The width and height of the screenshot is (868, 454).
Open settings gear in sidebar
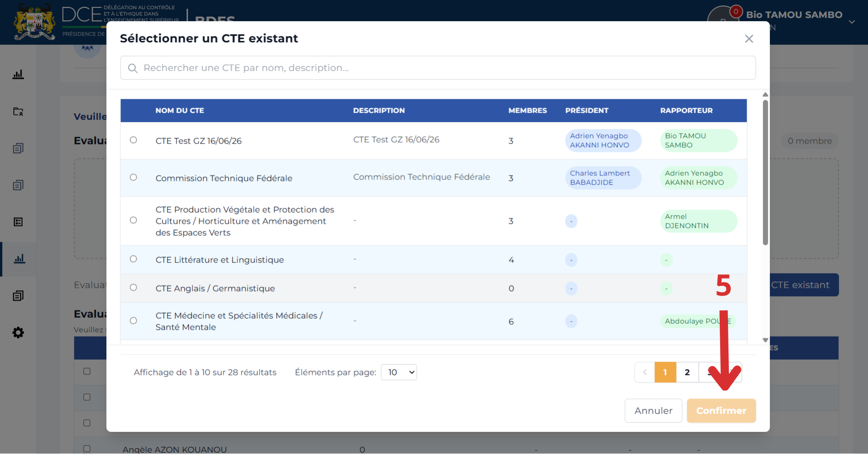(x=18, y=332)
